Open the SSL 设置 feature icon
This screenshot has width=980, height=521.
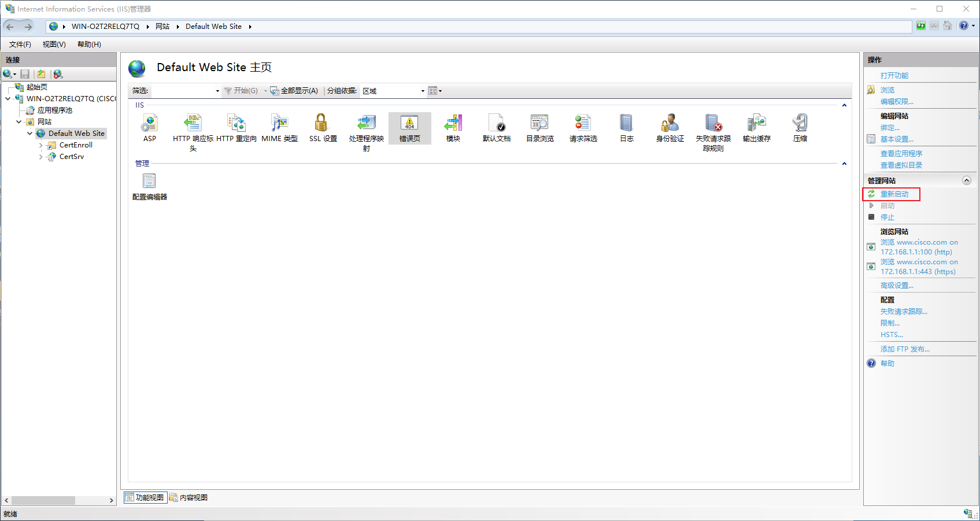tap(323, 128)
